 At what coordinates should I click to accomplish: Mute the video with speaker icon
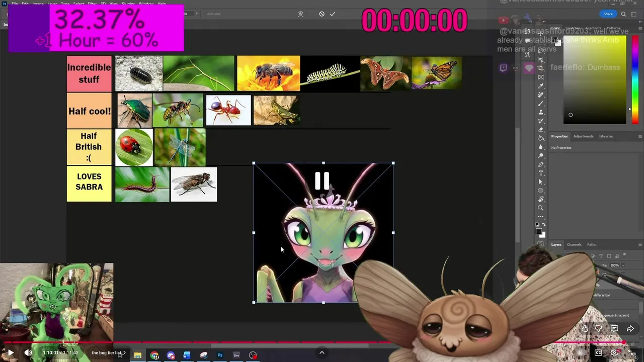tap(28, 353)
